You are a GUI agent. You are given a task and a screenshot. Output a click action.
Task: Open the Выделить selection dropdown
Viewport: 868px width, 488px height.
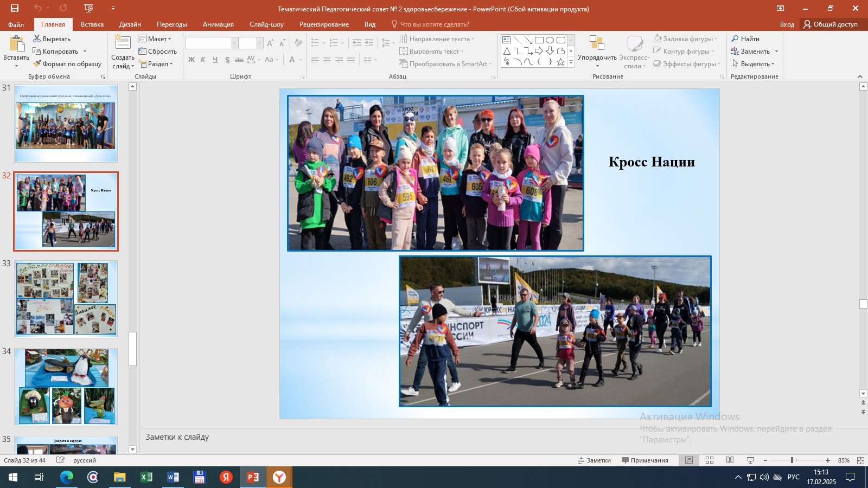[753, 64]
